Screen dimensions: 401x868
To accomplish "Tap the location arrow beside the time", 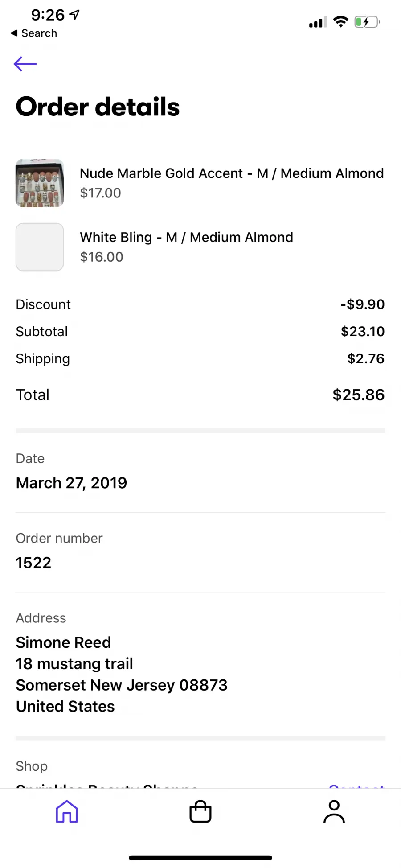I will pos(75,15).
